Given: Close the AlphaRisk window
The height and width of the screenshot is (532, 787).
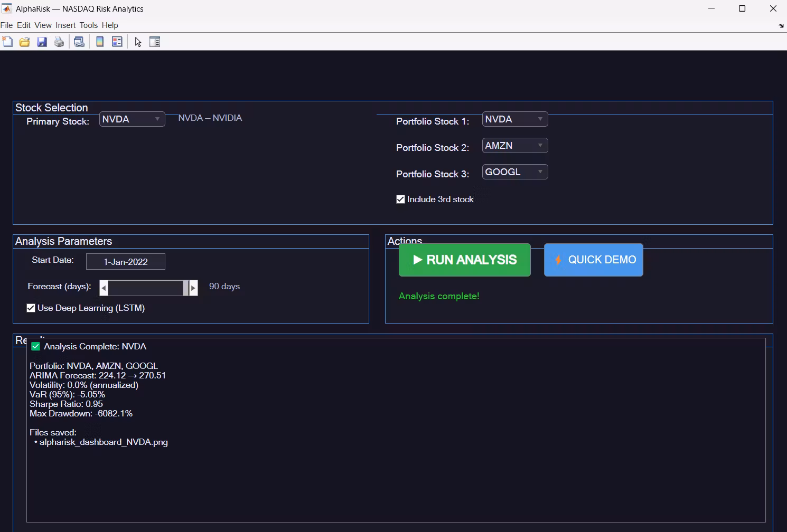Looking at the screenshot, I should (773, 8).
